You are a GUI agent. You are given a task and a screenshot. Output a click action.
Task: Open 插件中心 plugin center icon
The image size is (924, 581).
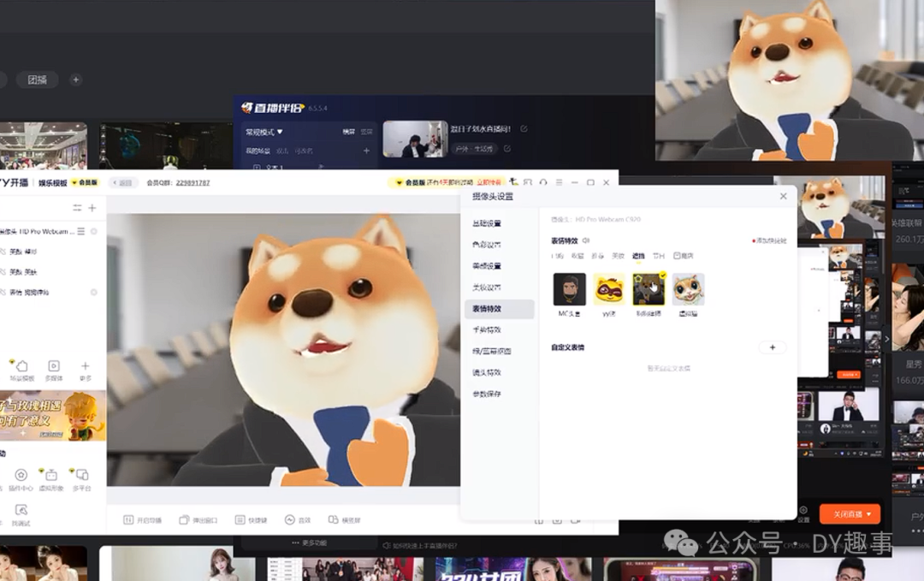21,480
